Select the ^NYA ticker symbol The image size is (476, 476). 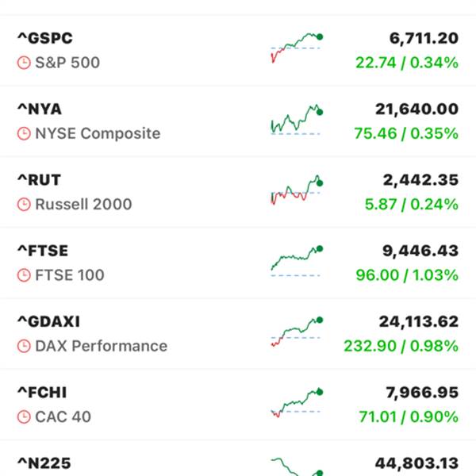click(39, 109)
